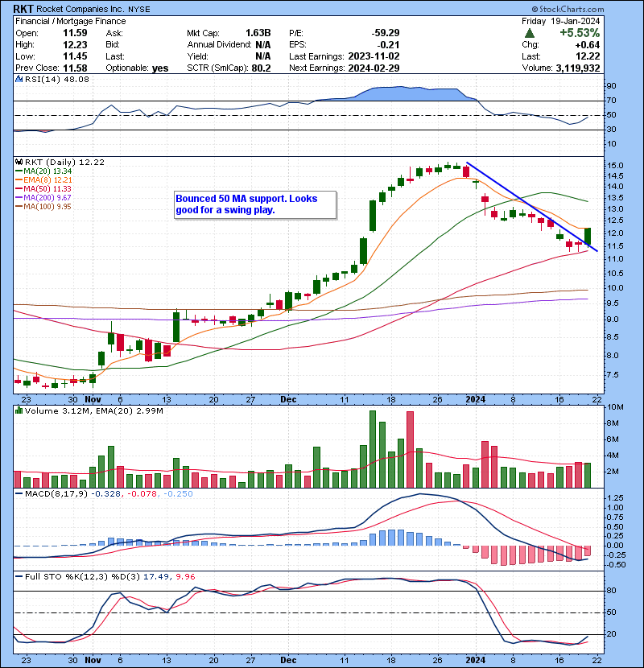Click the volume bars icon beside Volume label

[19, 410]
